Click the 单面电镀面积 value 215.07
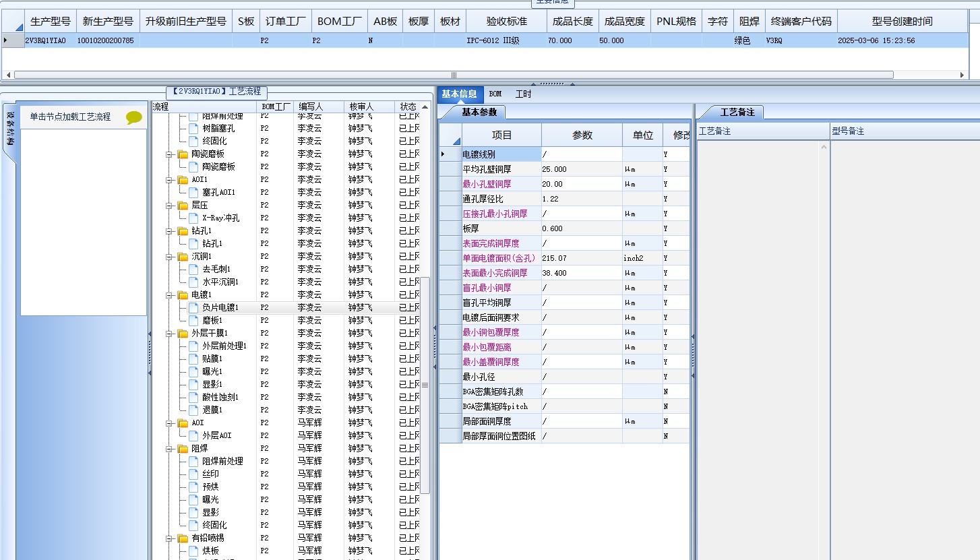Image resolution: width=980 pixels, height=560 pixels. (582, 258)
